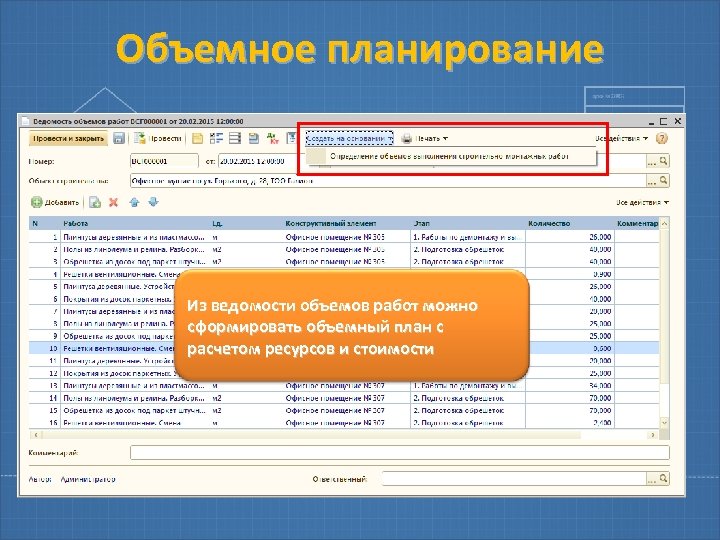This screenshot has width=720, height=540.
Task: Click table vertical scrollbar up arrow
Action: coord(664,224)
